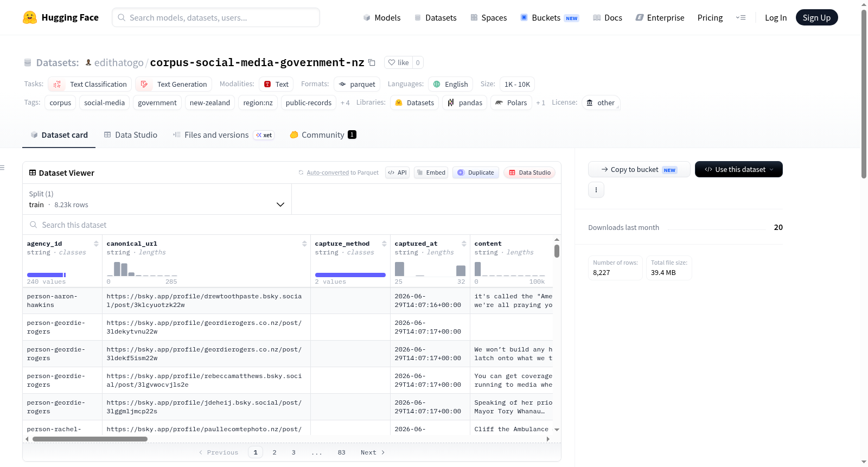Go to page 2 of the dataset
This screenshot has width=868, height=467.
coord(275,452)
